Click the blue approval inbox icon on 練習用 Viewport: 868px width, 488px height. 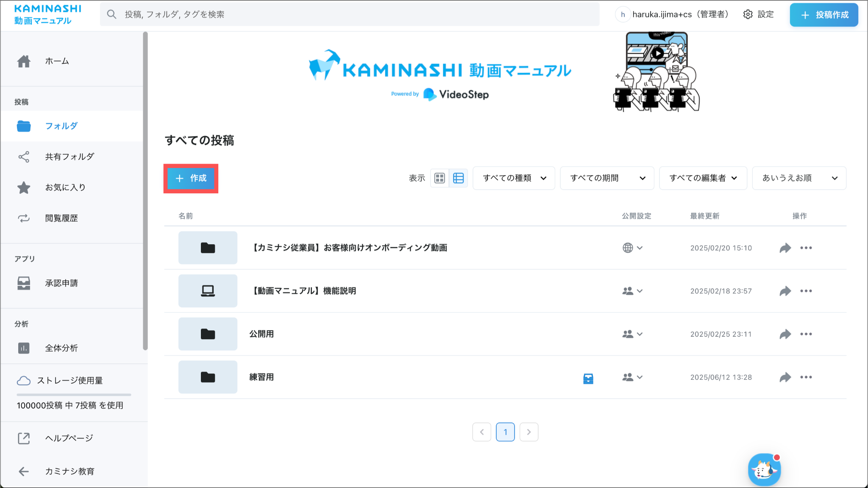click(588, 378)
